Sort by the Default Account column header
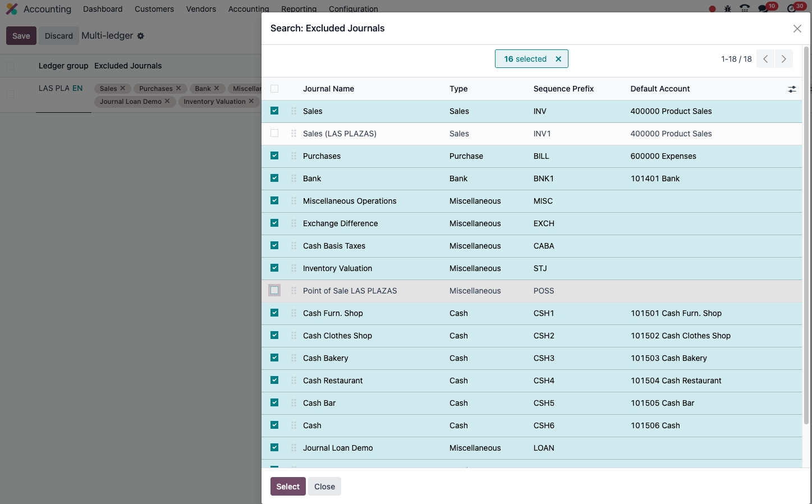This screenshot has width=812, height=504. (660, 89)
